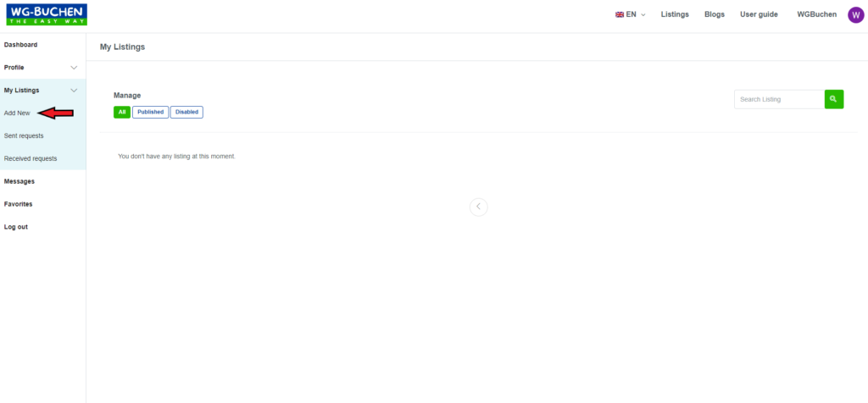Click the circular left-arrow pagination icon

click(478, 207)
